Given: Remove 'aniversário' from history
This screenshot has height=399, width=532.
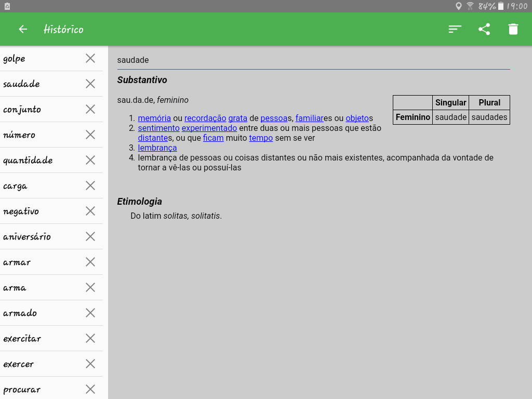Looking at the screenshot, I should point(90,236).
